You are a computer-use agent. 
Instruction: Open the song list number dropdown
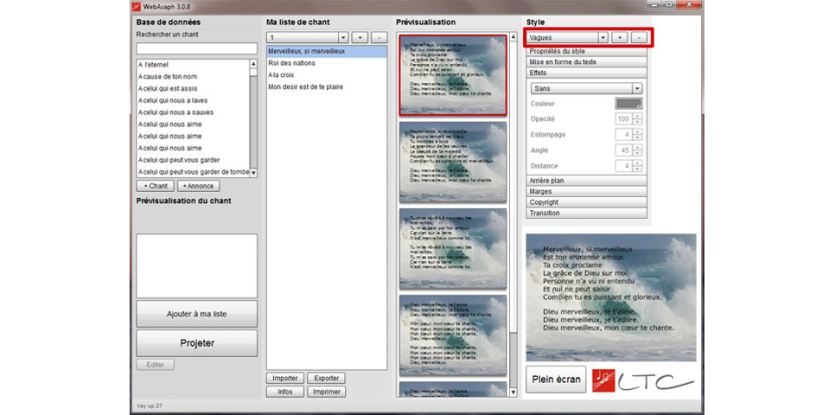(x=343, y=38)
